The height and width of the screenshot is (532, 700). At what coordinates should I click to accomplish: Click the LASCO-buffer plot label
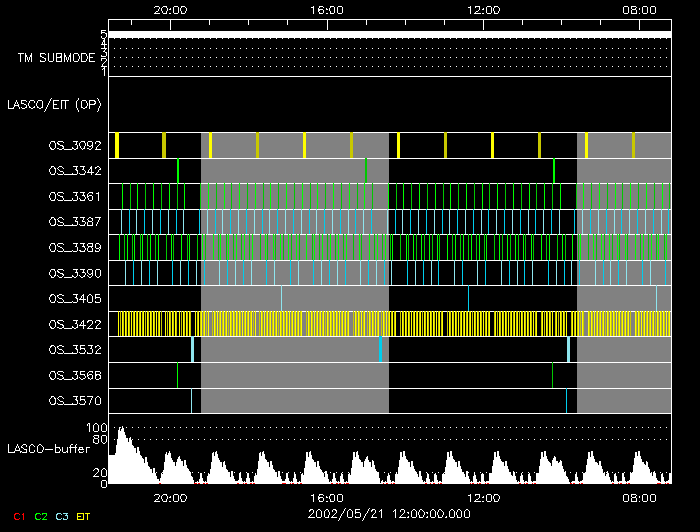pos(46,451)
